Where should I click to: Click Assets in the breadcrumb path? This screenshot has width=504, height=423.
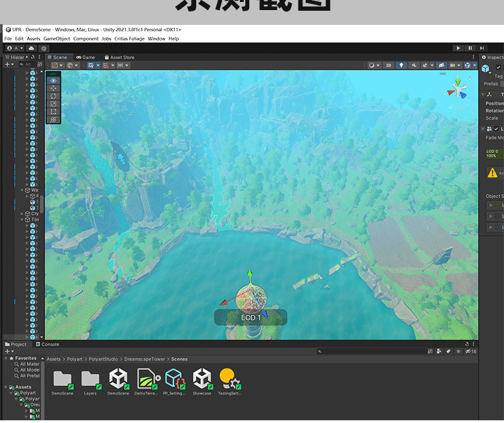(x=53, y=359)
